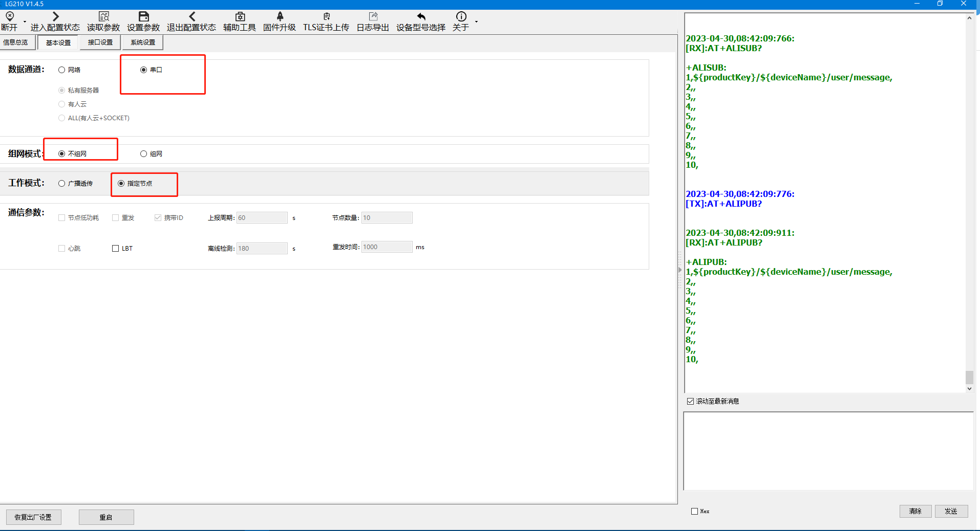This screenshot has height=531, width=980.
Task: Toggle 携带ID checkbox
Action: (158, 217)
